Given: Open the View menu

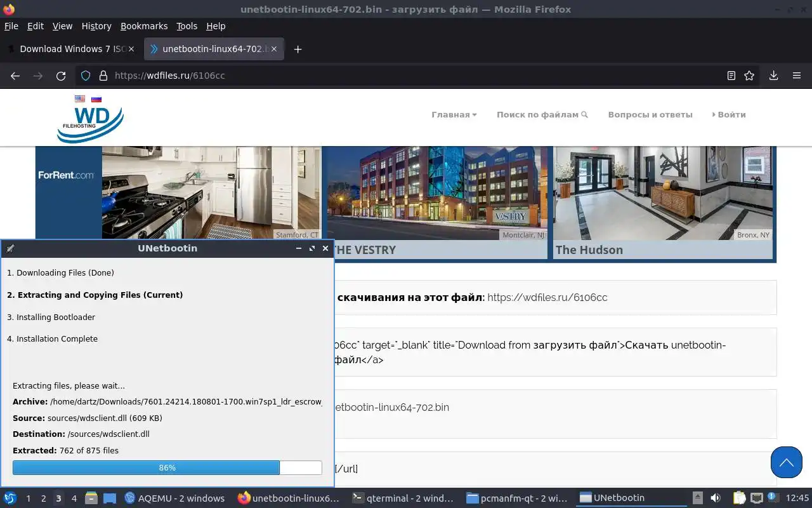Looking at the screenshot, I should [x=62, y=26].
